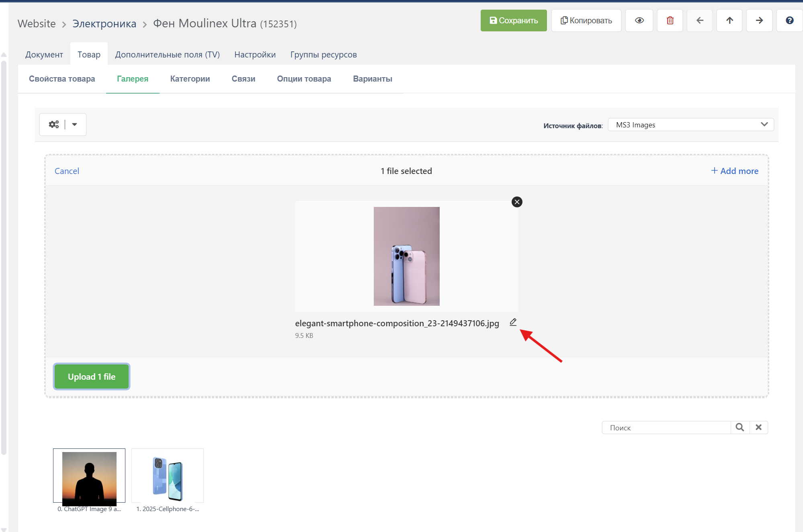The height and width of the screenshot is (532, 803).
Task: Open help via the question mark icon
Action: 789,20
